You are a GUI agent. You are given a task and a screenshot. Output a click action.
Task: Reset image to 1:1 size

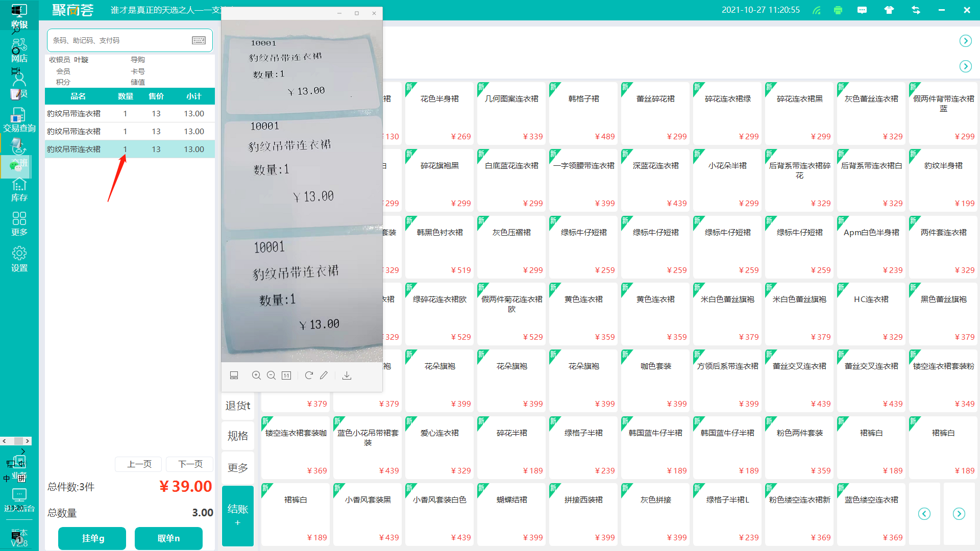(286, 375)
